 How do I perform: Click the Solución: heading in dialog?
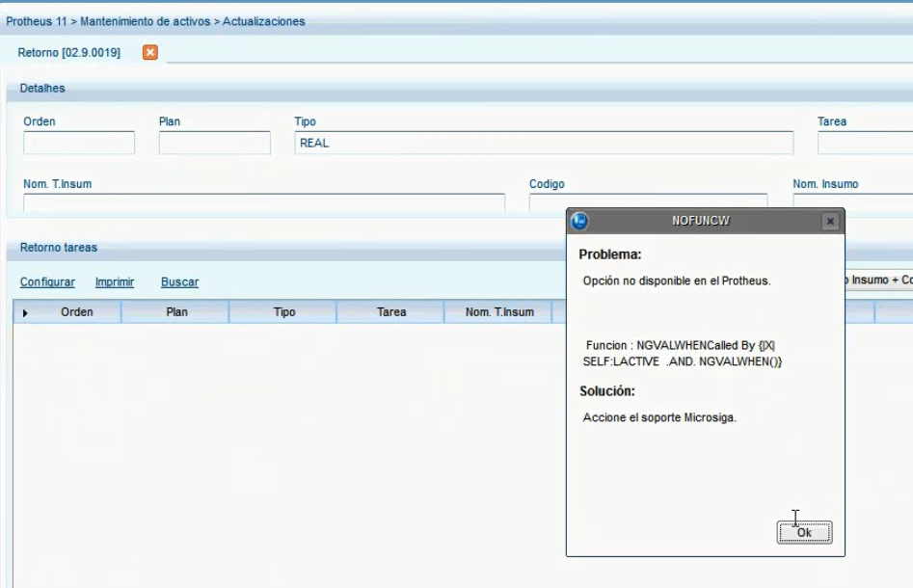pyautogui.click(x=606, y=391)
